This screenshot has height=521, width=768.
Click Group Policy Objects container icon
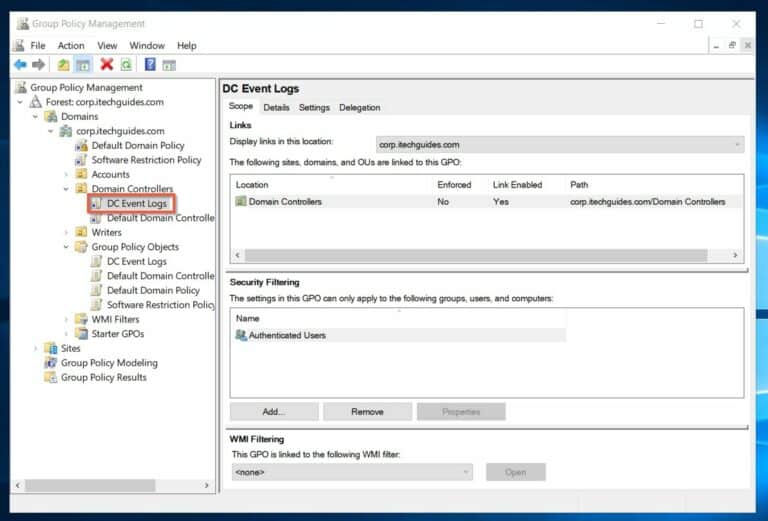pos(81,247)
